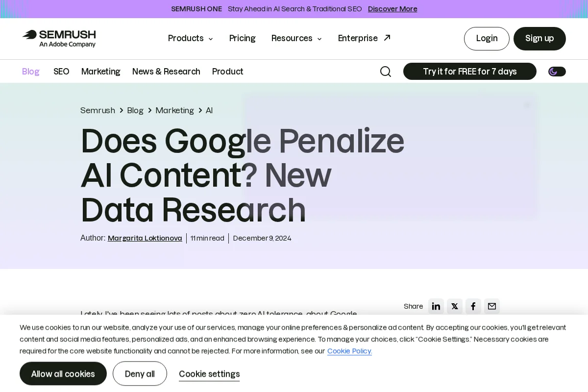Open the Enterprise external link

tap(364, 38)
